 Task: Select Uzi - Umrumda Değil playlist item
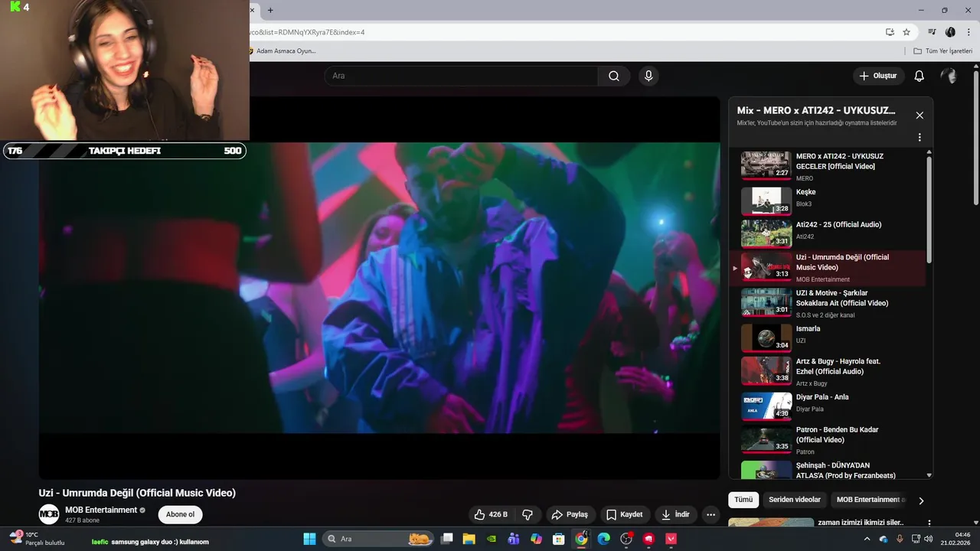827,269
